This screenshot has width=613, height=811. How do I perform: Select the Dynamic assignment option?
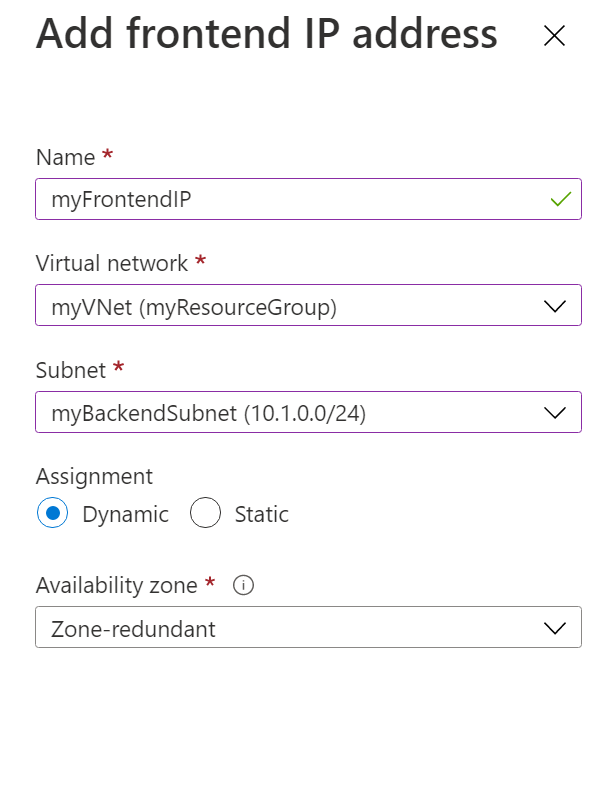pos(52,513)
